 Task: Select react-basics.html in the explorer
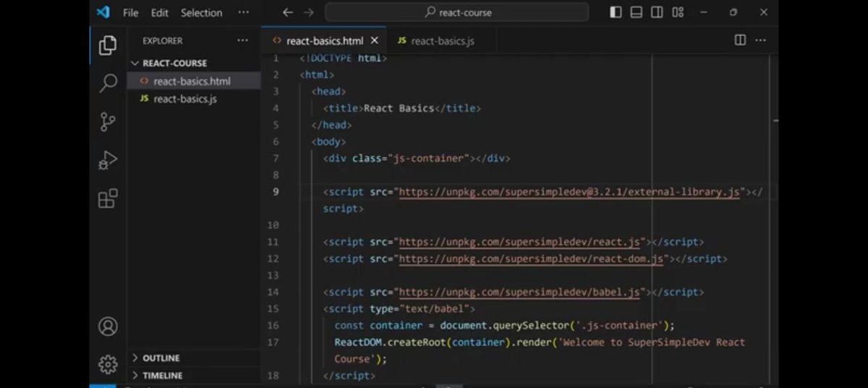tap(194, 81)
